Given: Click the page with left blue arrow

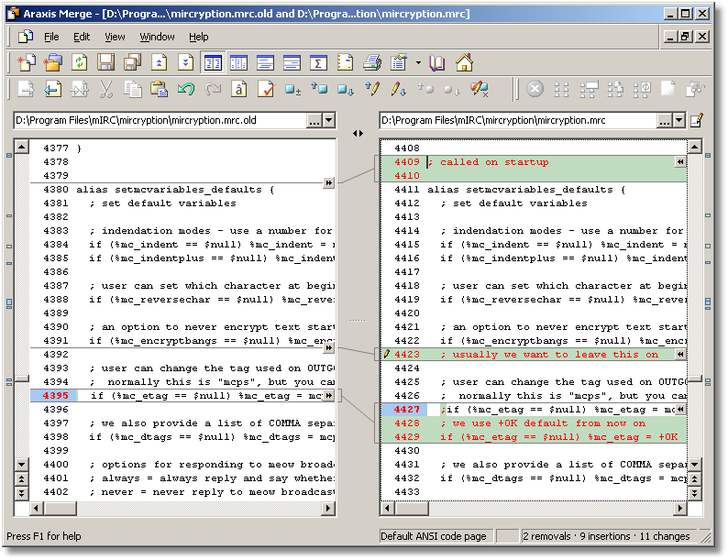Looking at the screenshot, I should pos(52,89).
